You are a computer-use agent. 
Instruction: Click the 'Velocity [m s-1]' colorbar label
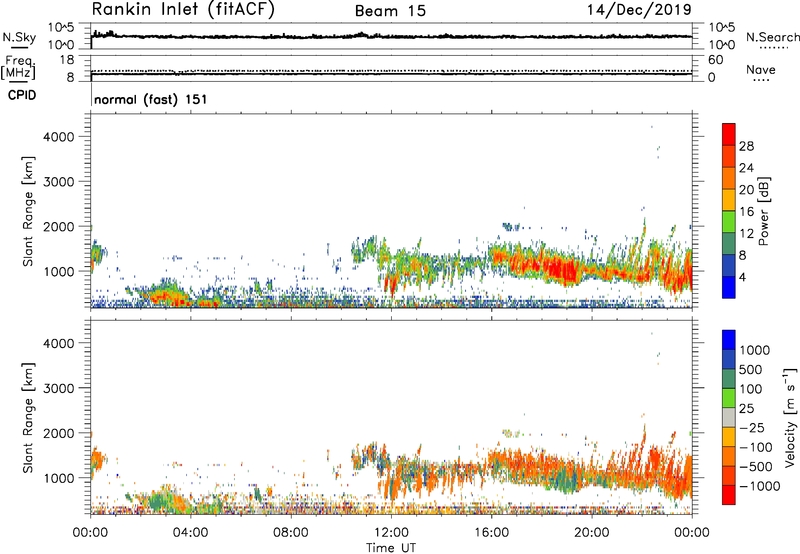click(x=789, y=417)
